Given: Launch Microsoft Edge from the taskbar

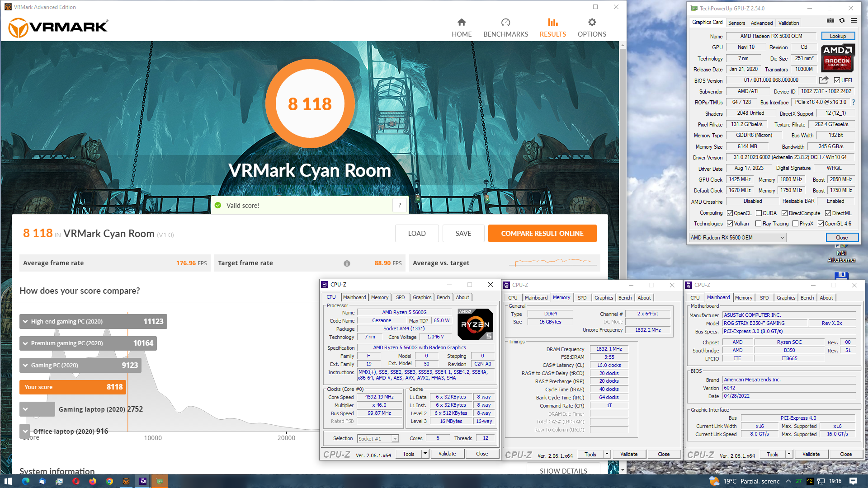Looking at the screenshot, I should (25, 481).
